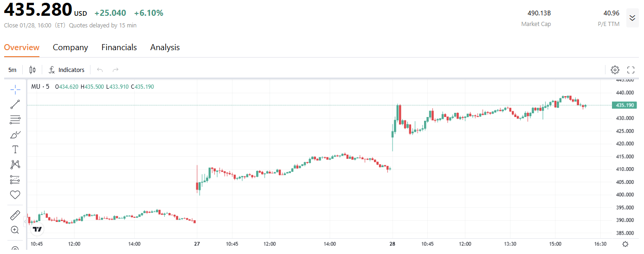
Task: Click the zoom in magnifier tool
Action: click(15, 230)
